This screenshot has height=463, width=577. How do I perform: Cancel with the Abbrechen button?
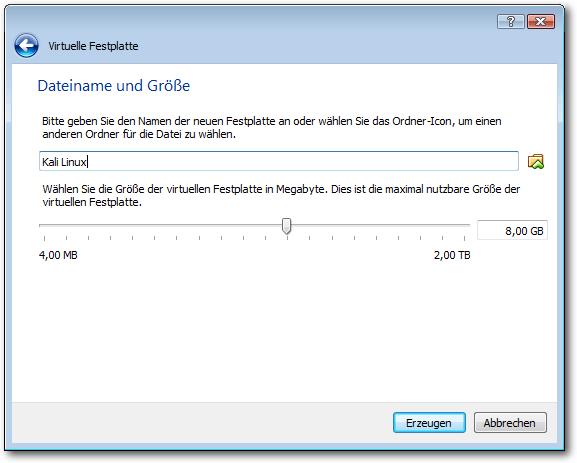510,423
